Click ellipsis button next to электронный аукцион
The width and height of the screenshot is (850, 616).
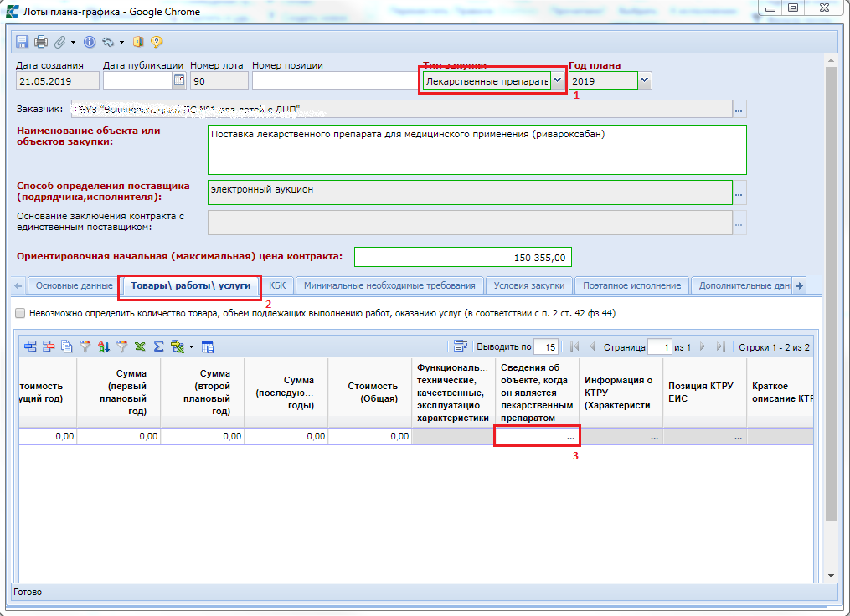coord(739,193)
